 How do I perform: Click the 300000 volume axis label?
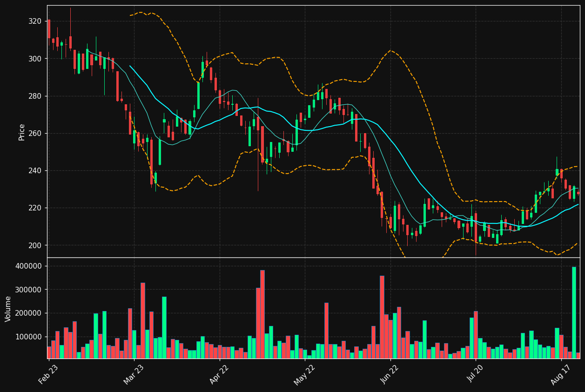29,290
